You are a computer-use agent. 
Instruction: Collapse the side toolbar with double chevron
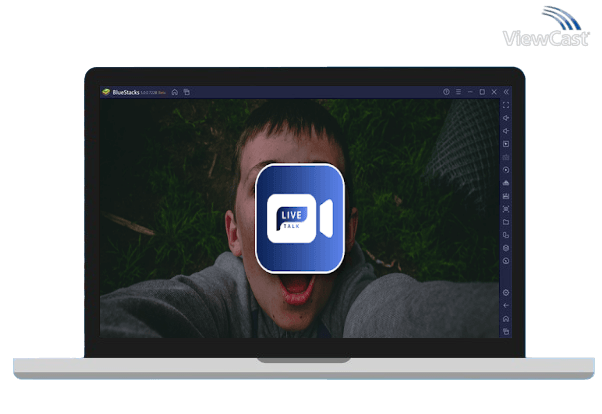click(x=506, y=92)
